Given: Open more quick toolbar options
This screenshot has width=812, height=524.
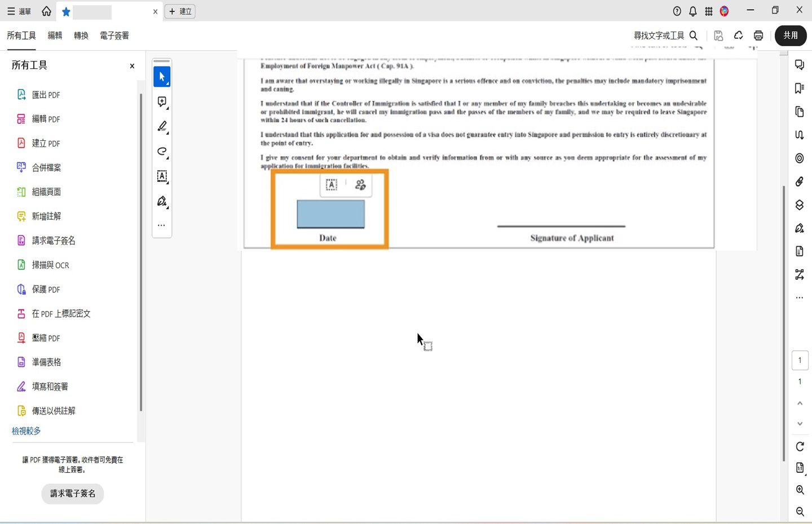Looking at the screenshot, I should coord(161,225).
